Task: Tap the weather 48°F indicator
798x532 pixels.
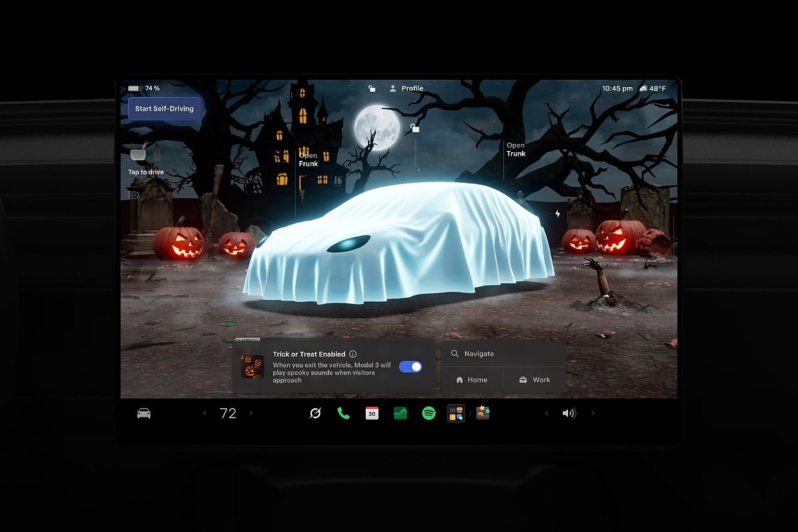Action: tap(652, 88)
